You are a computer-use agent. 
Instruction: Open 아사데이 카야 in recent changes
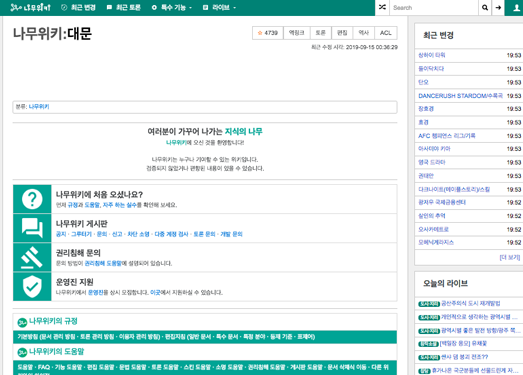point(434,149)
